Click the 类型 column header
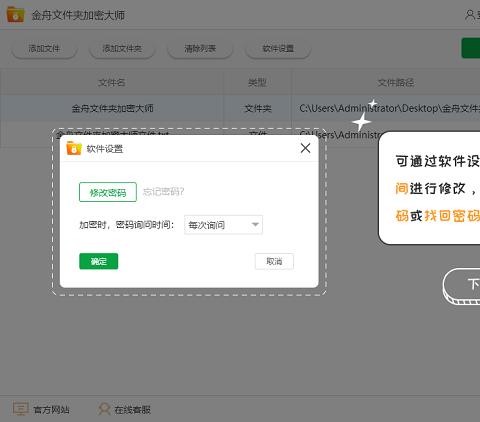The height and width of the screenshot is (422, 480). tap(257, 82)
